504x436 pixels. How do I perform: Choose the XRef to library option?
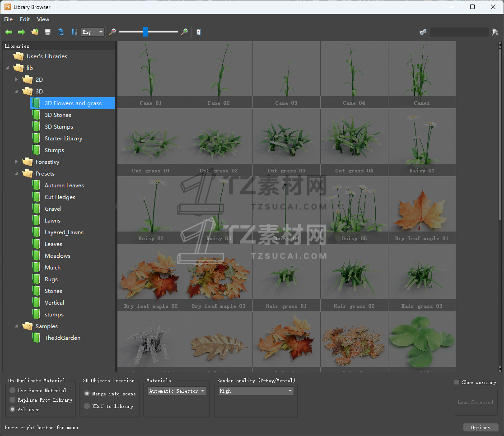87,406
